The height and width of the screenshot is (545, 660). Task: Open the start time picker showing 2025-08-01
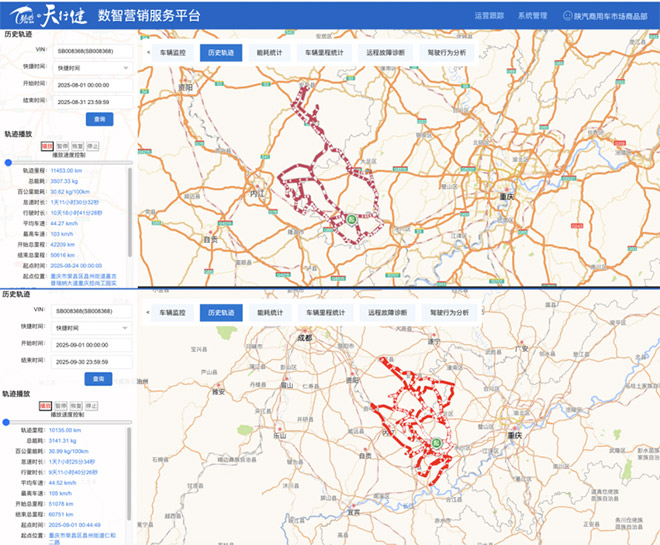click(92, 84)
